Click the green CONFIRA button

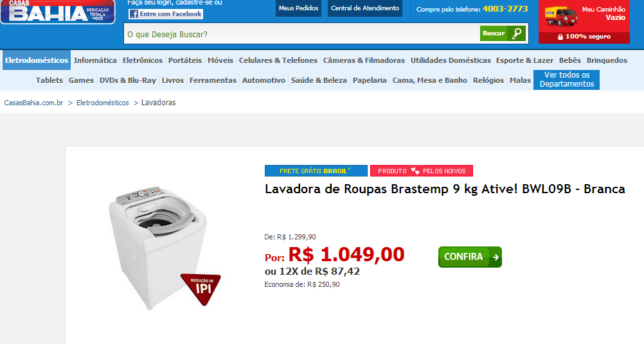470,257
